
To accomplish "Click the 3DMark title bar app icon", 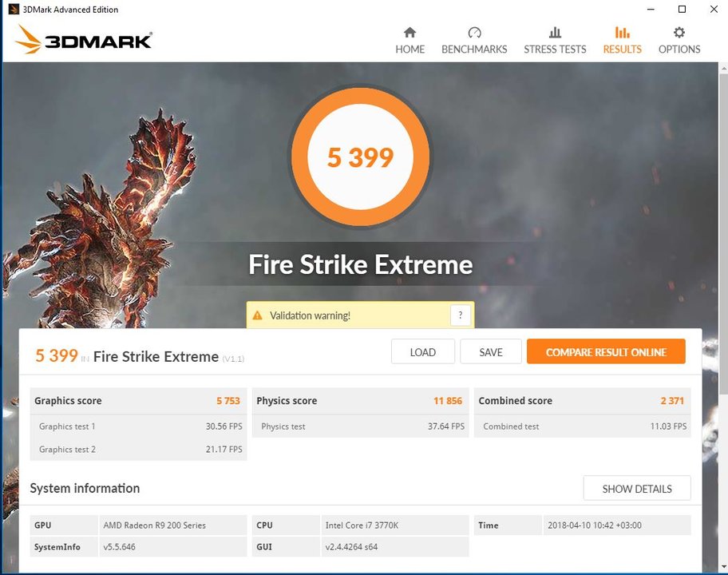I will click(x=14, y=10).
